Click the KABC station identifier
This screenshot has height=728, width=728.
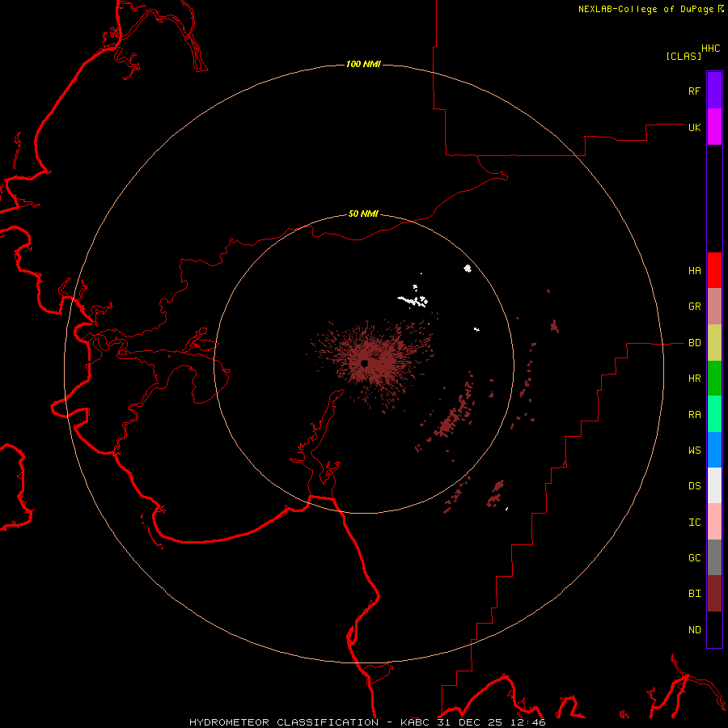(415, 722)
